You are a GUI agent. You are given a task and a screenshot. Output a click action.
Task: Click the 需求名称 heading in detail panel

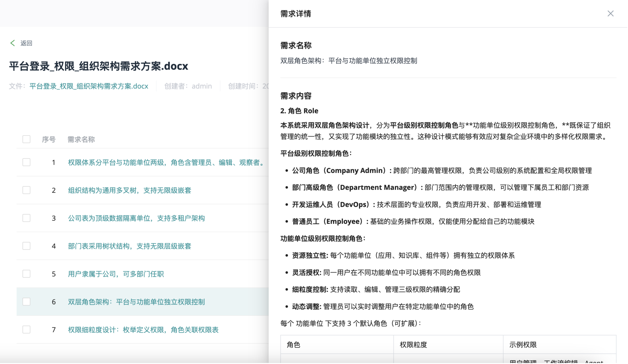pyautogui.click(x=296, y=45)
